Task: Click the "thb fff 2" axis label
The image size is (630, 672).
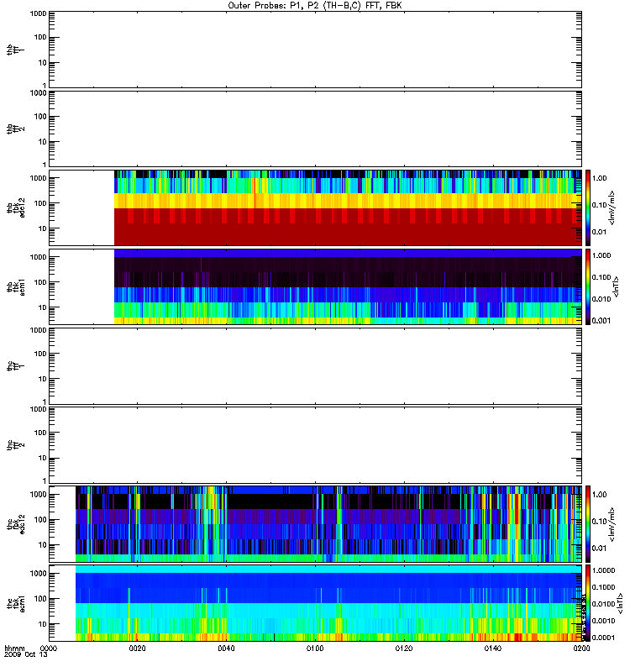Action: click(15, 129)
